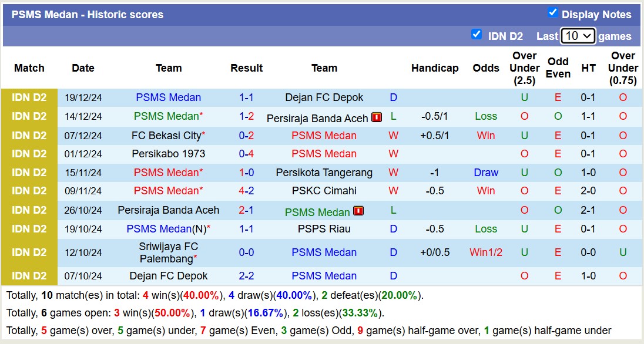Viewport: 644px width, 344px height.
Task: Click the Win1/2 odds outcome
Action: point(486,252)
